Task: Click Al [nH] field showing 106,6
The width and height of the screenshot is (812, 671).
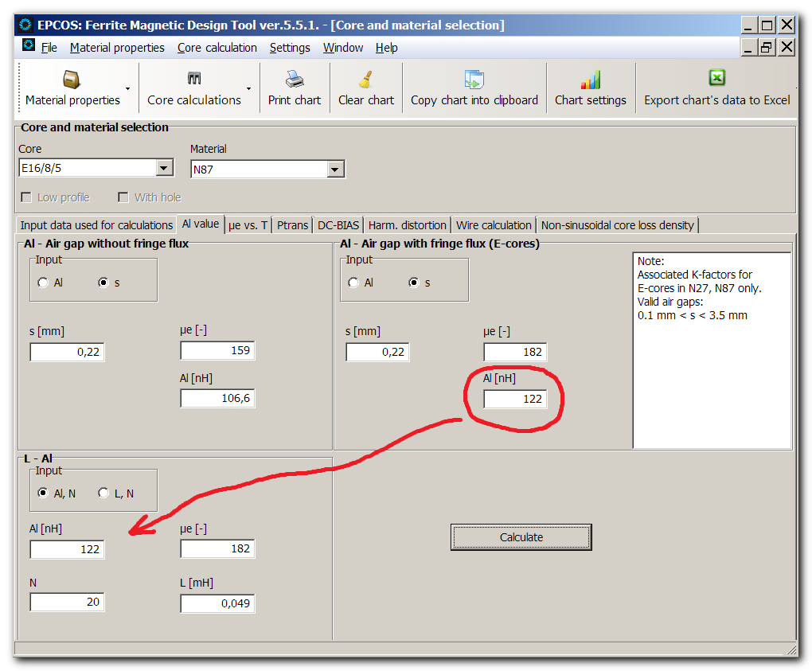Action: point(217,398)
